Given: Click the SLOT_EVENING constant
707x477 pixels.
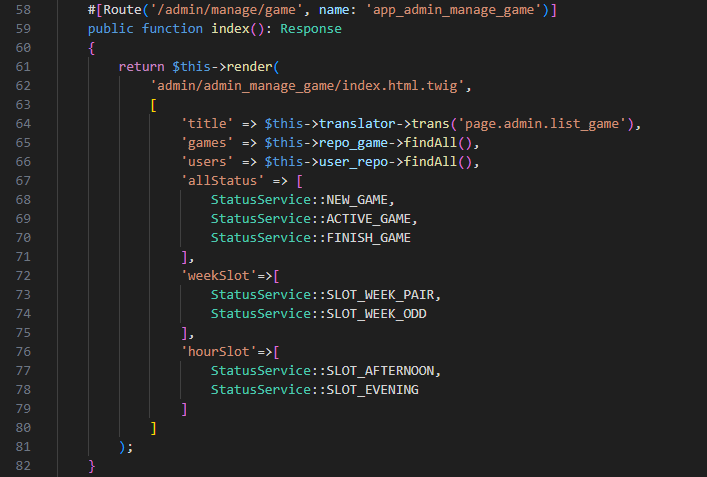Looking at the screenshot, I should [x=372, y=390].
